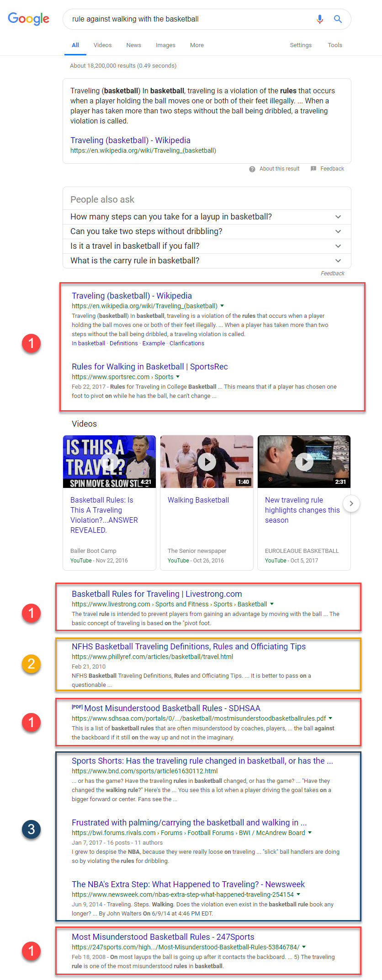Play the New traveling rule video
The image size is (382, 980).
coord(304,461)
